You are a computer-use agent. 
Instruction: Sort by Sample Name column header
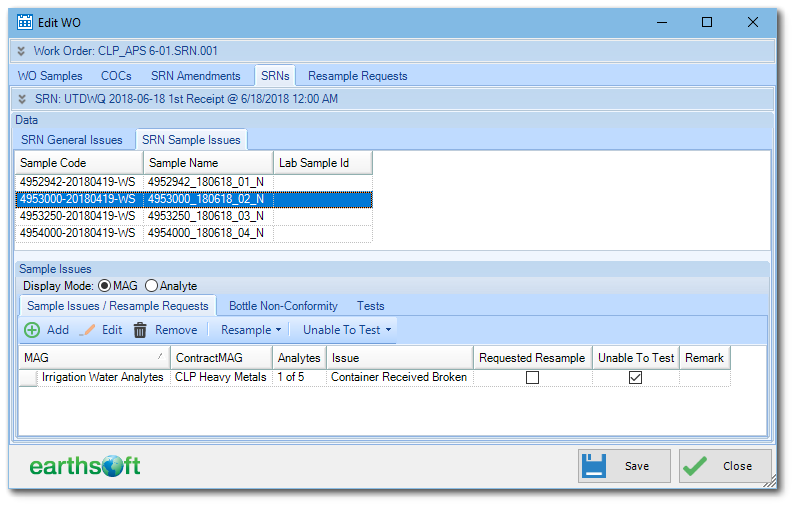tap(208, 163)
